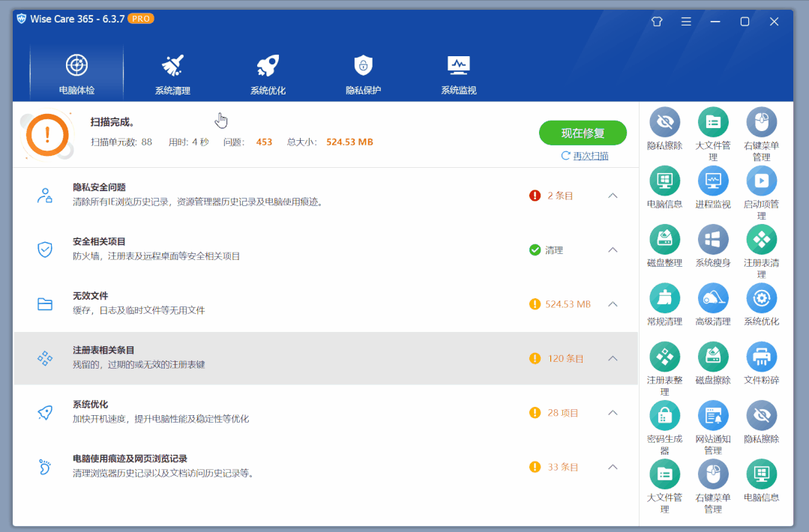Launch the 文件粉碎 (File Shredder) tool
Viewport: 809px width, 532px height.
(761, 356)
